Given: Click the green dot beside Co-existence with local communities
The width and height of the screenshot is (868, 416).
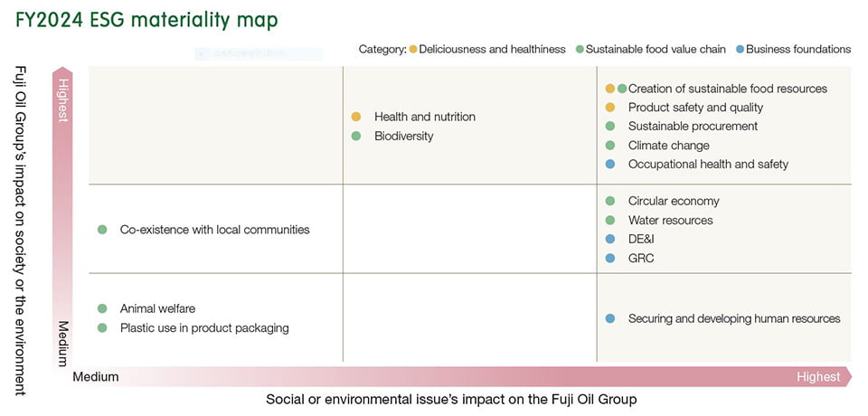Looking at the screenshot, I should (102, 230).
